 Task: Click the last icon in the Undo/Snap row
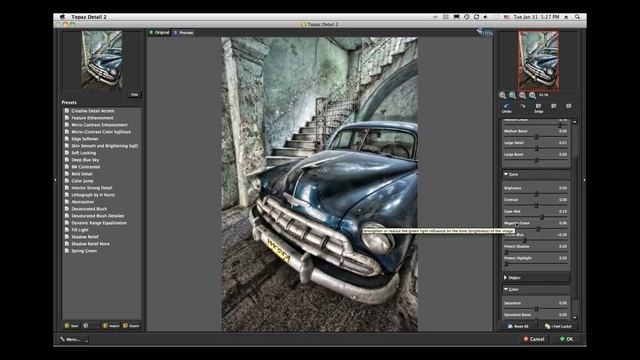(569, 106)
